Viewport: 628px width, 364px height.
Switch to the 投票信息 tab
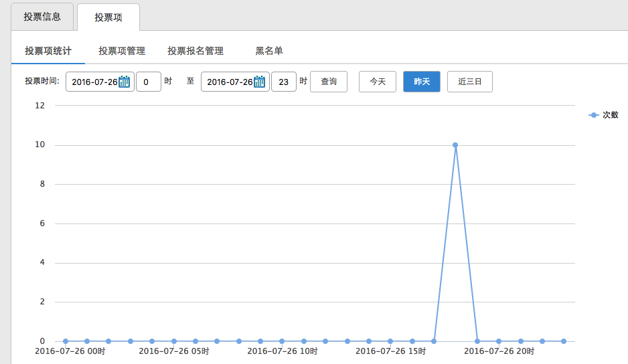coord(42,17)
